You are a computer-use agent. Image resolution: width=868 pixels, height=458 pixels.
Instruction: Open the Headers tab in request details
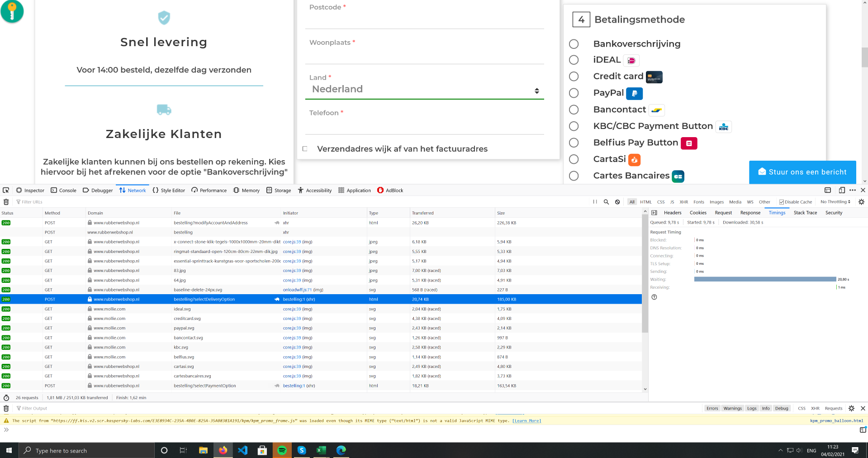click(x=673, y=213)
